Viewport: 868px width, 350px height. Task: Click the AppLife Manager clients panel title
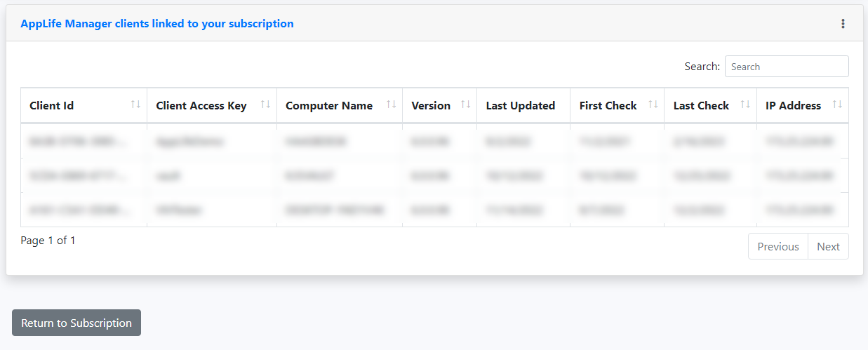(157, 24)
